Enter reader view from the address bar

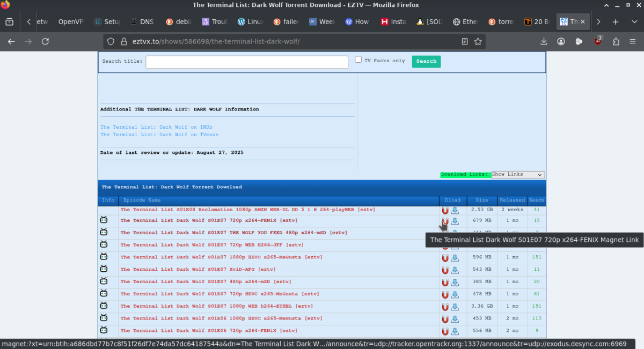(x=465, y=41)
